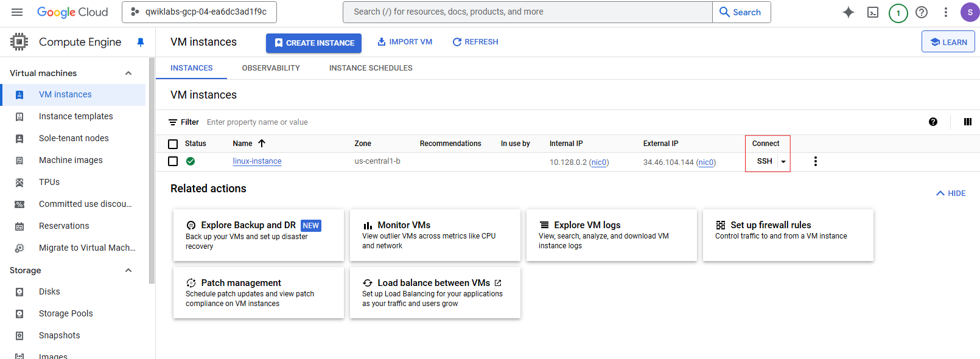Click the internal IP nic0 link
This screenshot has height=359, width=980.
click(x=599, y=162)
